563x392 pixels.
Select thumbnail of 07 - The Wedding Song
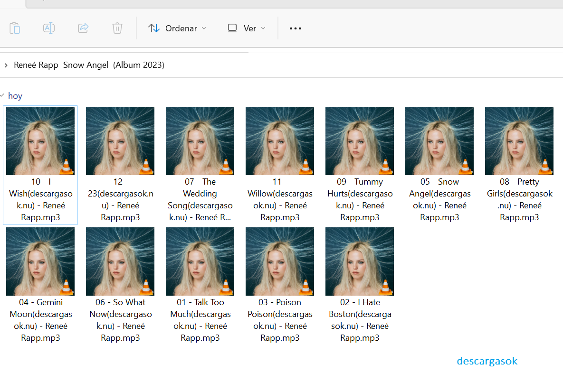pyautogui.click(x=200, y=141)
